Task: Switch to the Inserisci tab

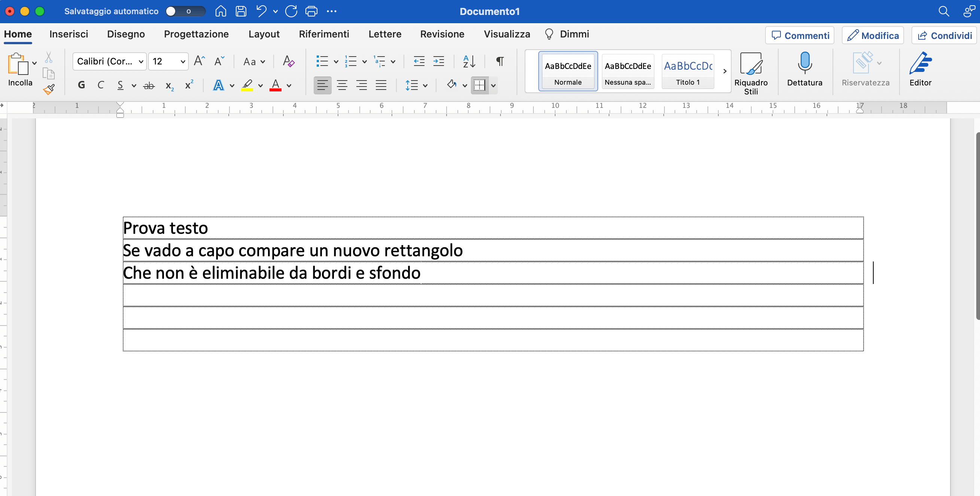Action: 69,34
